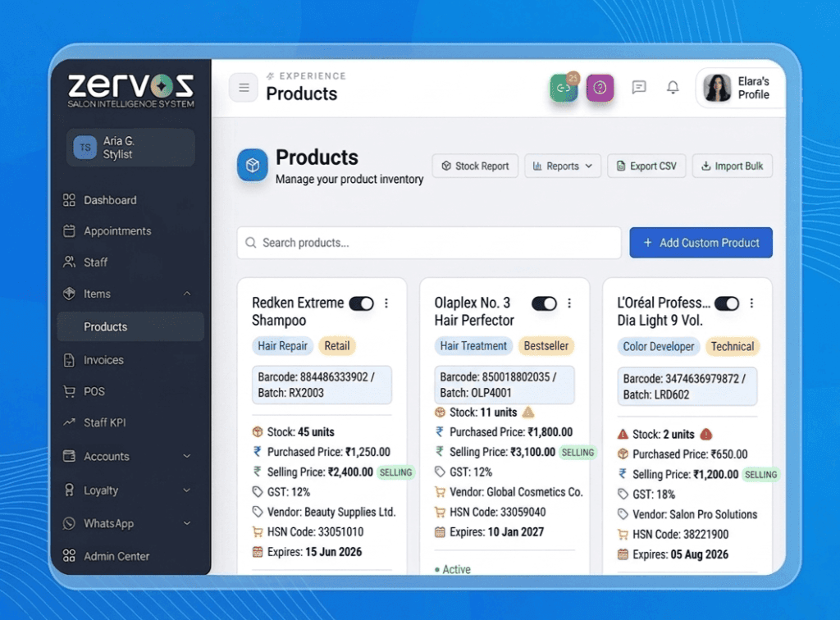Open more options for Olaplex No. 3
The image size is (840, 620).
coord(569,303)
